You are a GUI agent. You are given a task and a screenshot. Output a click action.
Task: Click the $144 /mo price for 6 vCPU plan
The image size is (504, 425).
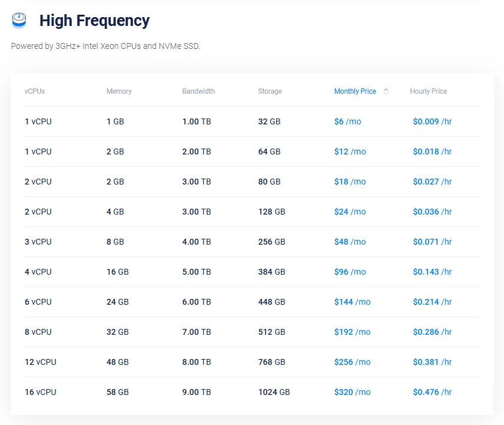point(353,302)
